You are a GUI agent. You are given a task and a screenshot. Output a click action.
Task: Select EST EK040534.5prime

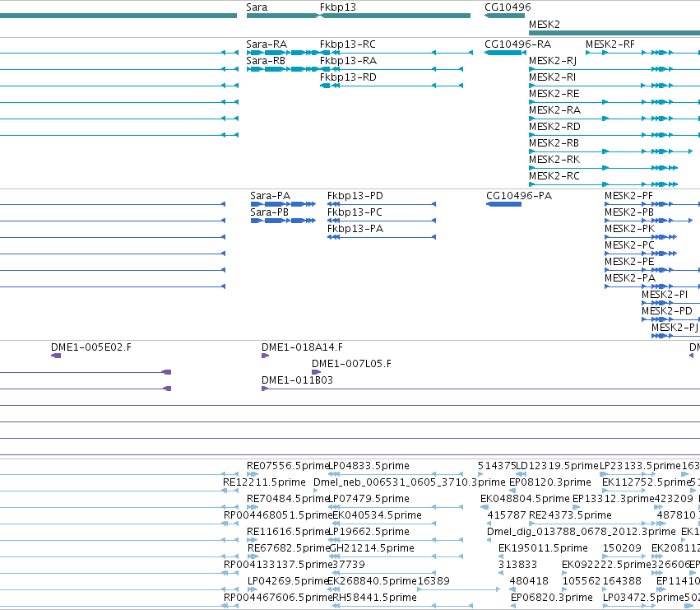pyautogui.click(x=378, y=515)
